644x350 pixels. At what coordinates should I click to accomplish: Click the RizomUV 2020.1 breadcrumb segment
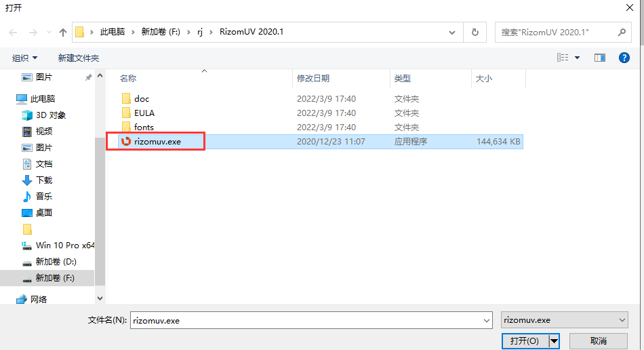(251, 32)
